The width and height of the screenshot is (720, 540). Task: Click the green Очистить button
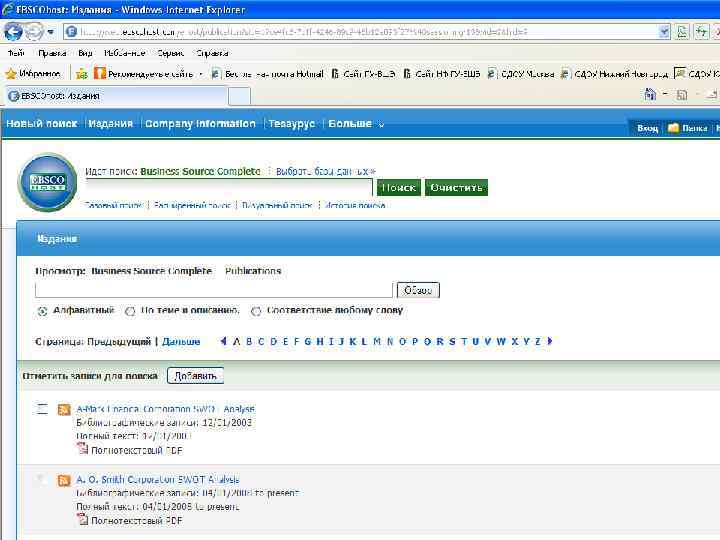pos(456,187)
